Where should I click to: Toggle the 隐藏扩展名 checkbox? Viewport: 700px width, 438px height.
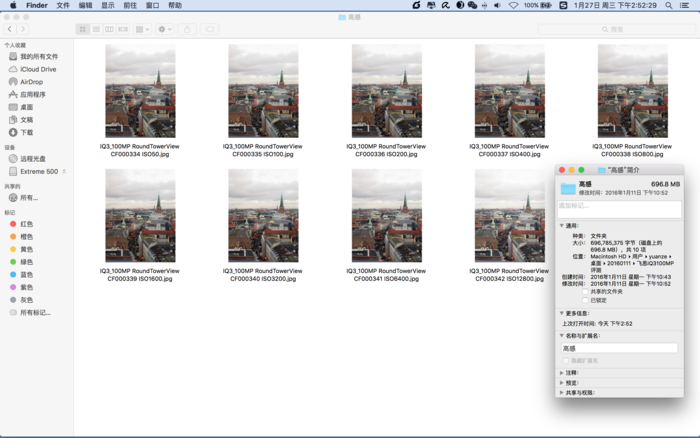coord(565,360)
